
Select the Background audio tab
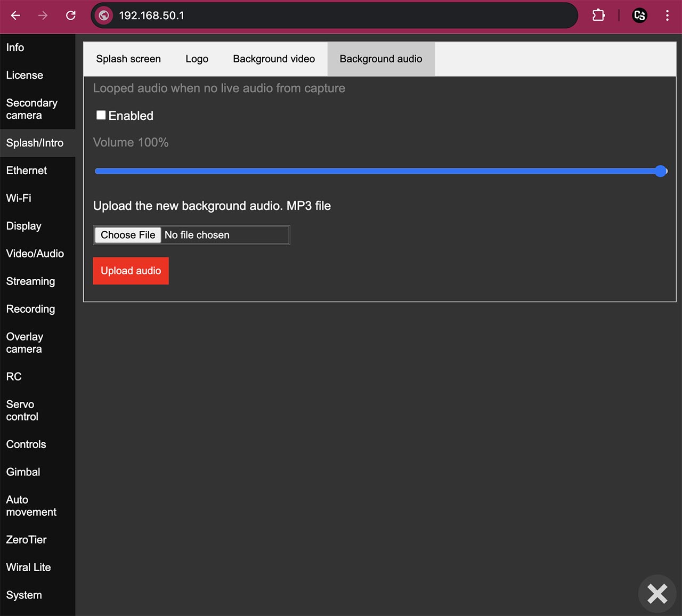[x=381, y=59]
